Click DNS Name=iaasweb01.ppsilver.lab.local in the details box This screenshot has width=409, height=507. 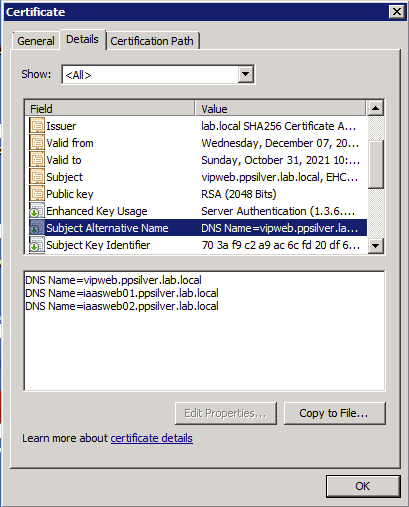[x=122, y=293]
